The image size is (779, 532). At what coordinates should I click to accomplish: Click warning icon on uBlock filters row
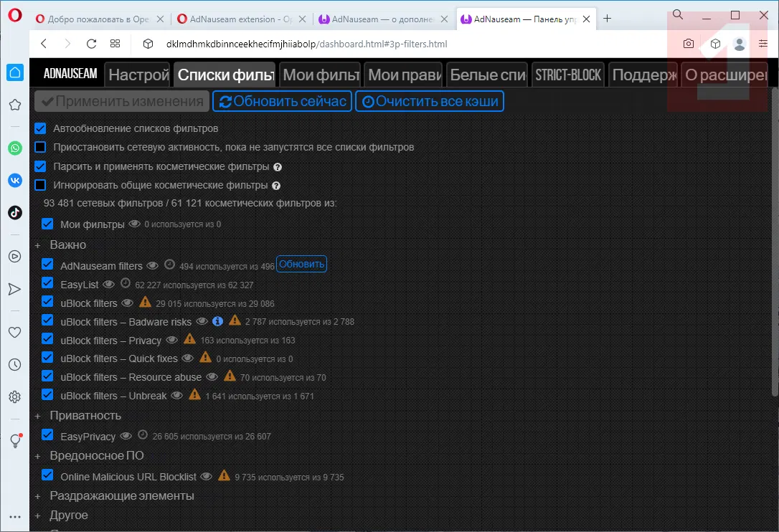[x=145, y=302]
